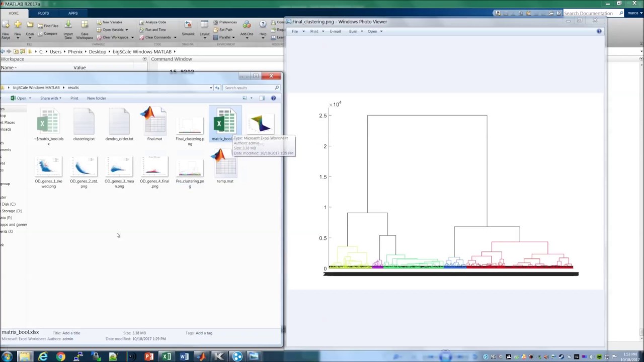Change view icon in Explorer toolbar

pos(245,98)
